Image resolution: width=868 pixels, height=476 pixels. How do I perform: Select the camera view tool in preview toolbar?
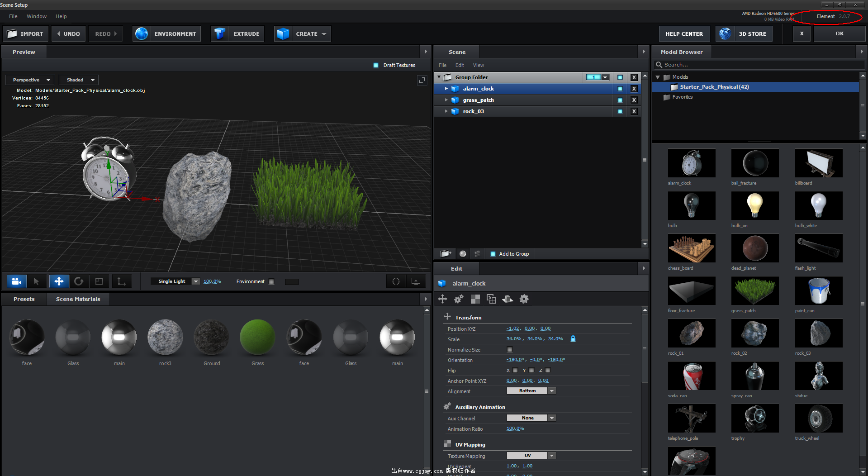[x=17, y=281]
